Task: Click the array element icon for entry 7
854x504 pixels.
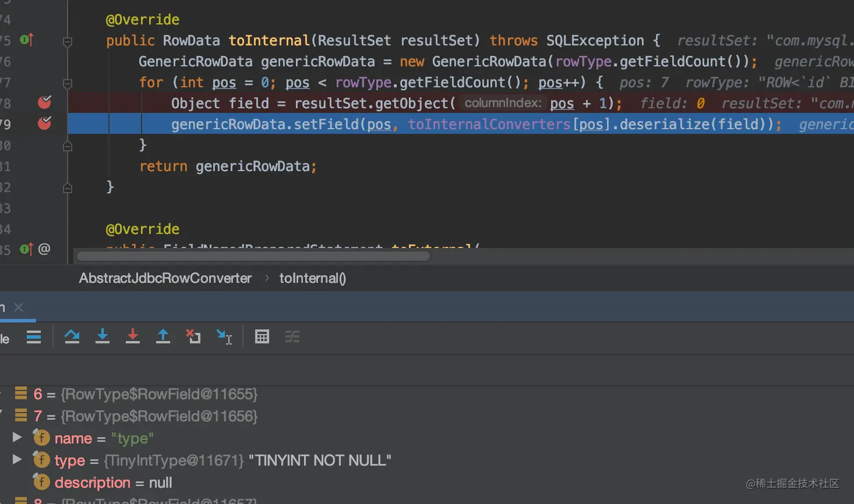Action: 21,416
